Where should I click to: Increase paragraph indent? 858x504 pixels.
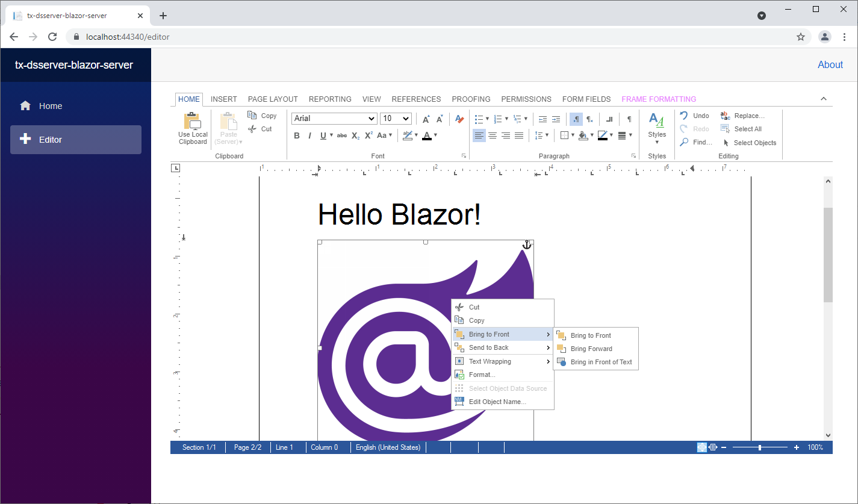556,119
